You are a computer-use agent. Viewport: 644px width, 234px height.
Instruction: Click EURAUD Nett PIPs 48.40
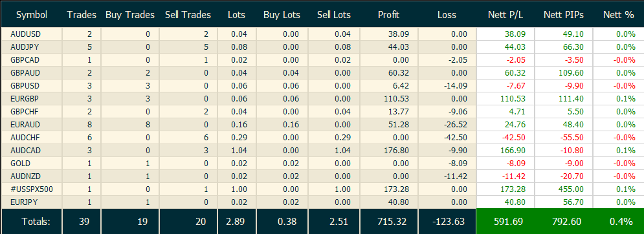[573, 125]
